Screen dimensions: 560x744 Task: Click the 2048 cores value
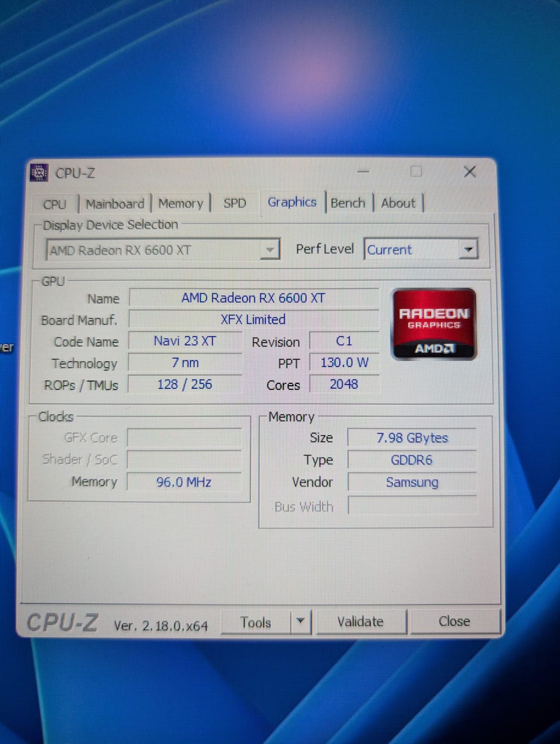tap(344, 385)
